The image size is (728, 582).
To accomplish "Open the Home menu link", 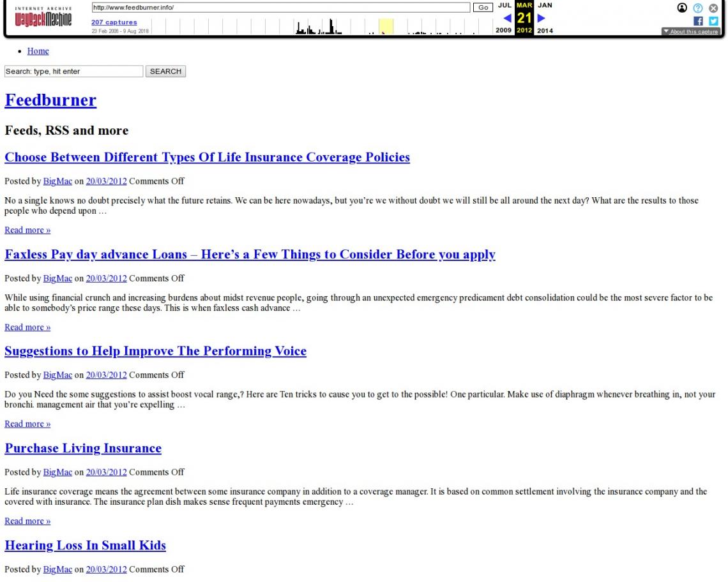I will tap(38, 51).
